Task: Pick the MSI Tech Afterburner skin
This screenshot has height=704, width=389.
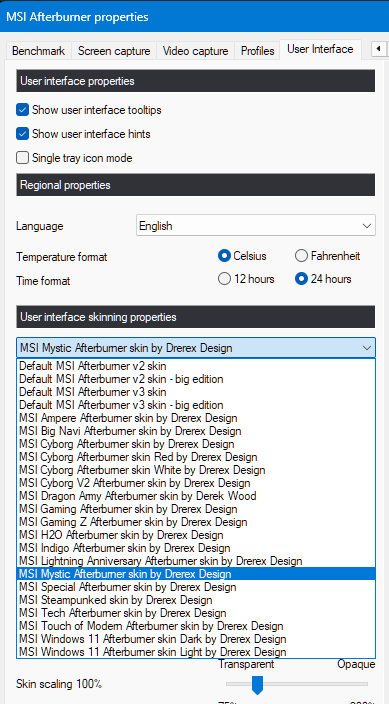Action: pyautogui.click(x=196, y=613)
